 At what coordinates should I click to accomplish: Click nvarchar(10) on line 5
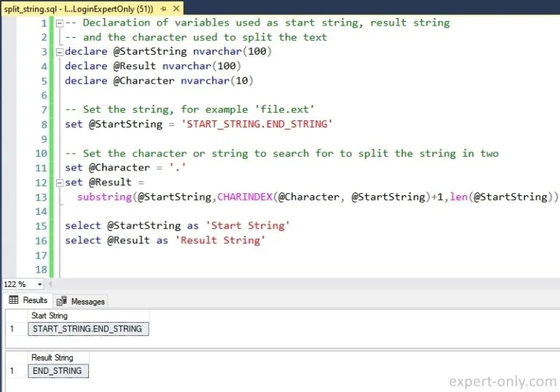point(217,81)
